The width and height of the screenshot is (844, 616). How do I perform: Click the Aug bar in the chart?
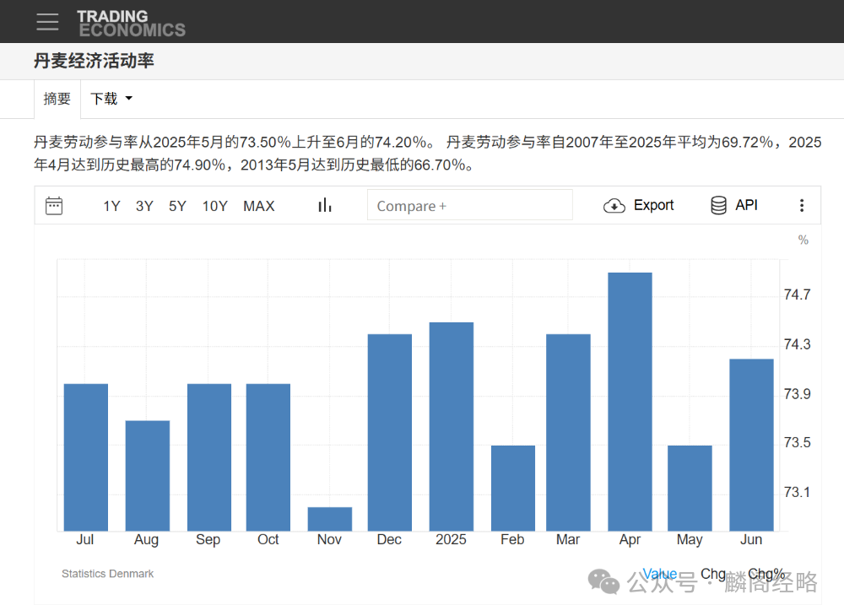point(148,476)
